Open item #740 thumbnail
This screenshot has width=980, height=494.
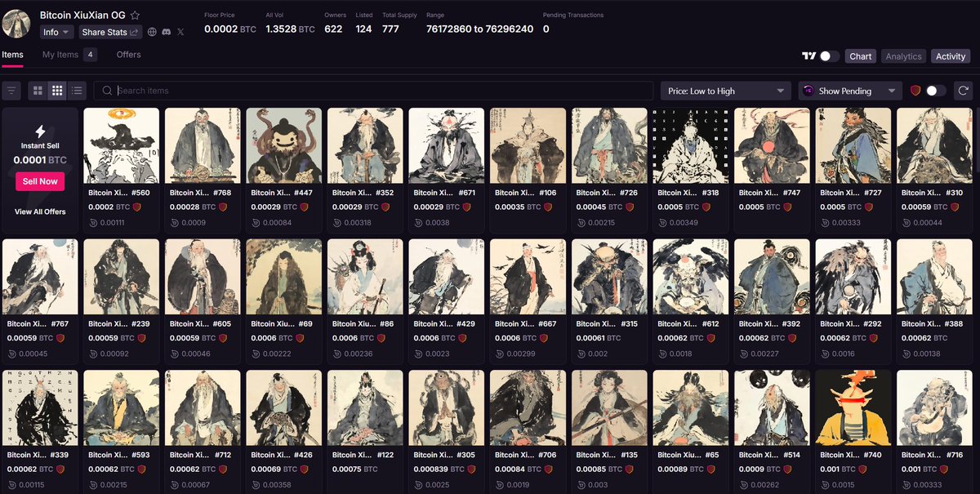tap(853, 407)
